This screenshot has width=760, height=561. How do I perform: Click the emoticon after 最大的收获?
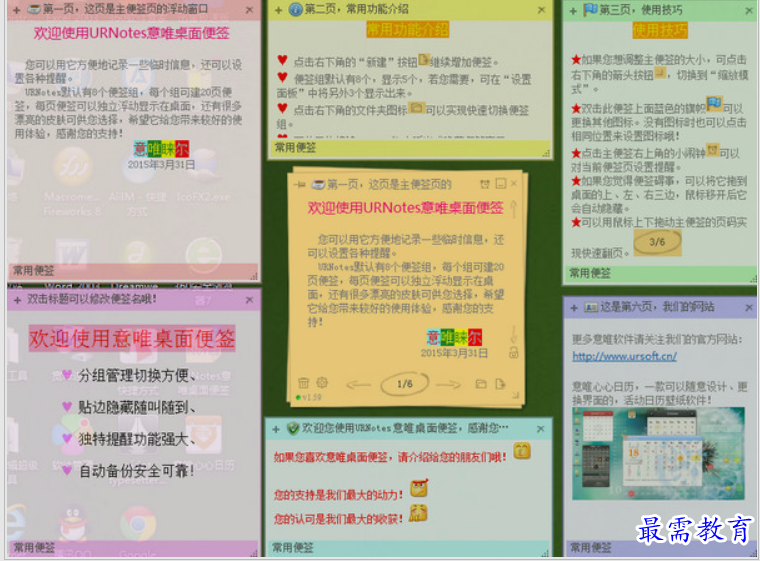pos(418,513)
